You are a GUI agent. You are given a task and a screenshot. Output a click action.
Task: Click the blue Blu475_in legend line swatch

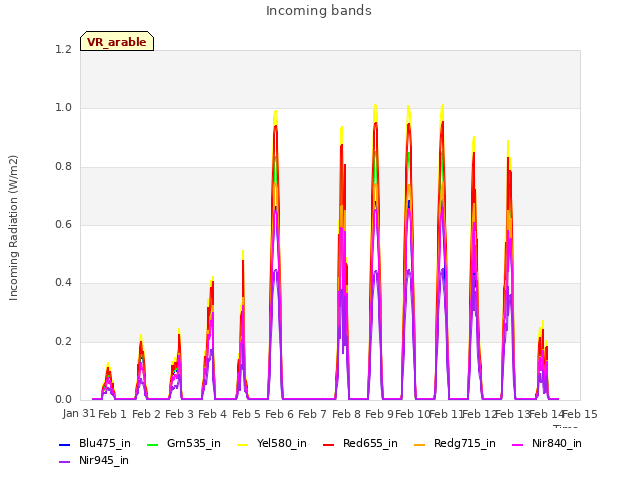point(64,444)
